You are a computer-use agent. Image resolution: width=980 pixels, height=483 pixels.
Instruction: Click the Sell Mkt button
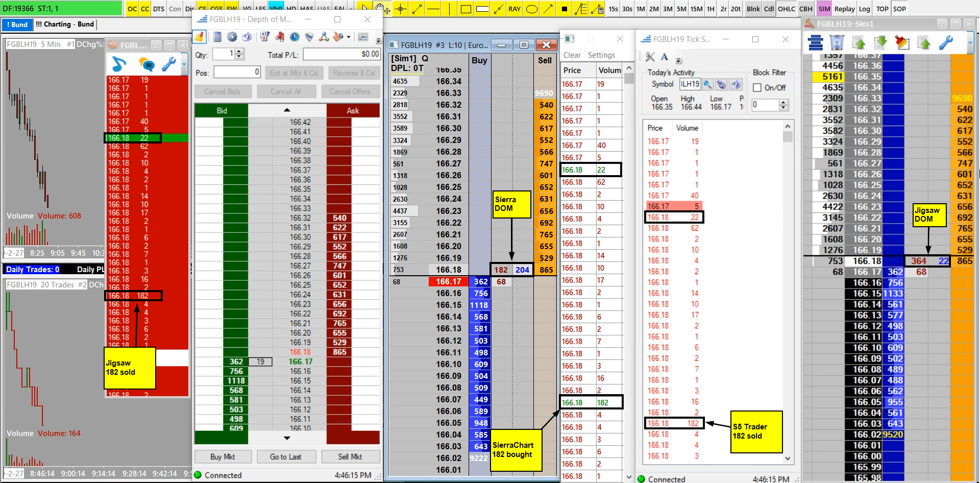(x=350, y=456)
